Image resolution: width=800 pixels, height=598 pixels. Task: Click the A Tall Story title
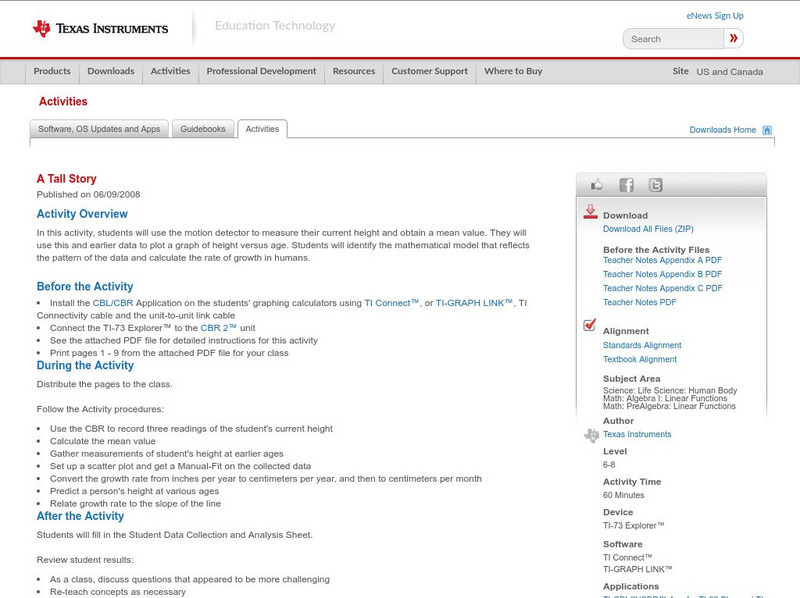[x=66, y=179]
